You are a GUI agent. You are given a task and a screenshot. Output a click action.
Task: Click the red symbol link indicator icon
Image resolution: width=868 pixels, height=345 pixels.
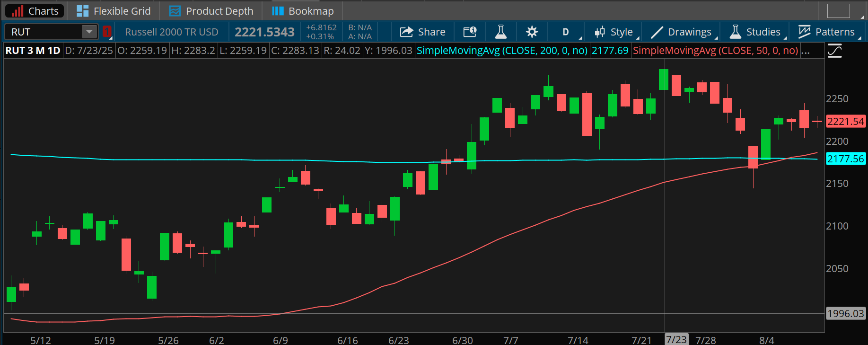(x=107, y=32)
